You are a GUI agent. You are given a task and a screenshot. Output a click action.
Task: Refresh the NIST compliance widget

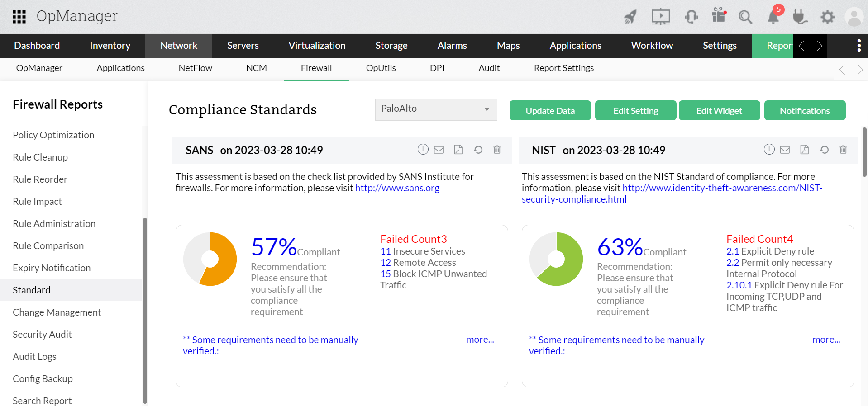824,150
